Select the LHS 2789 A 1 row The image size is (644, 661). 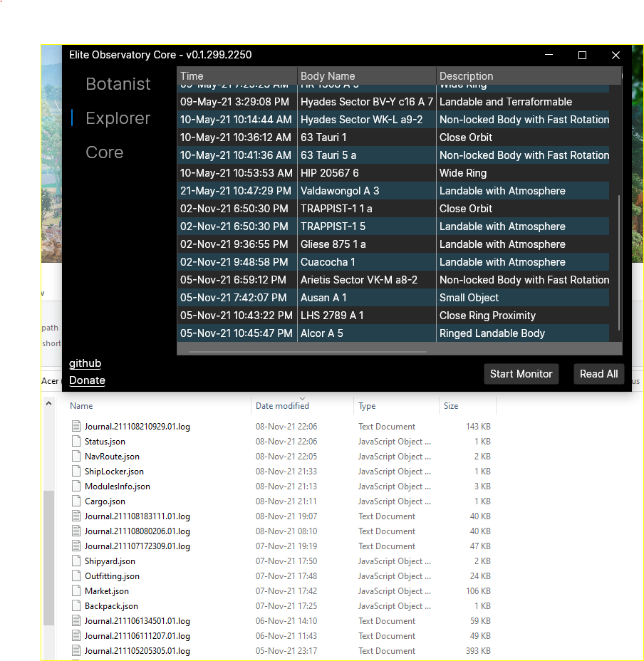[x=393, y=316]
